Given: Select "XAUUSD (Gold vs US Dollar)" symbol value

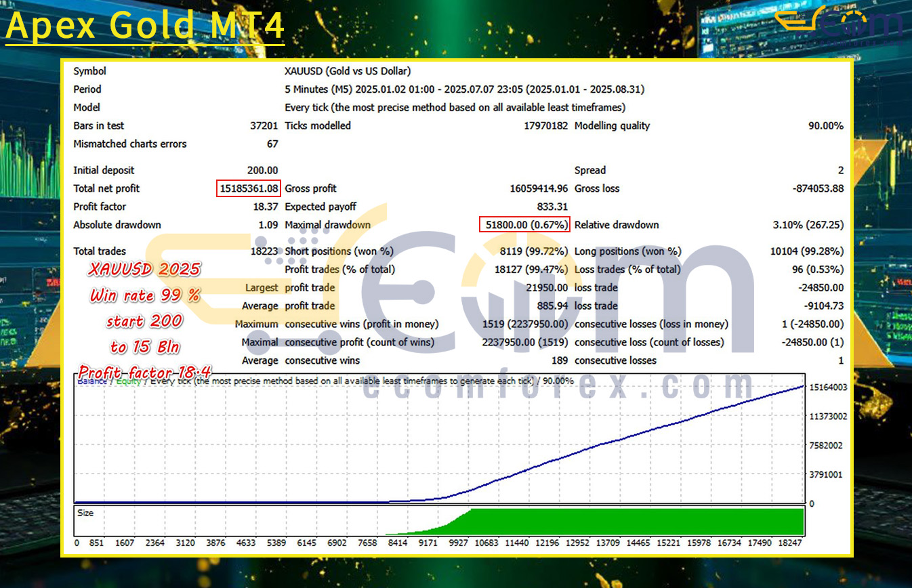Looking at the screenshot, I should point(348,71).
